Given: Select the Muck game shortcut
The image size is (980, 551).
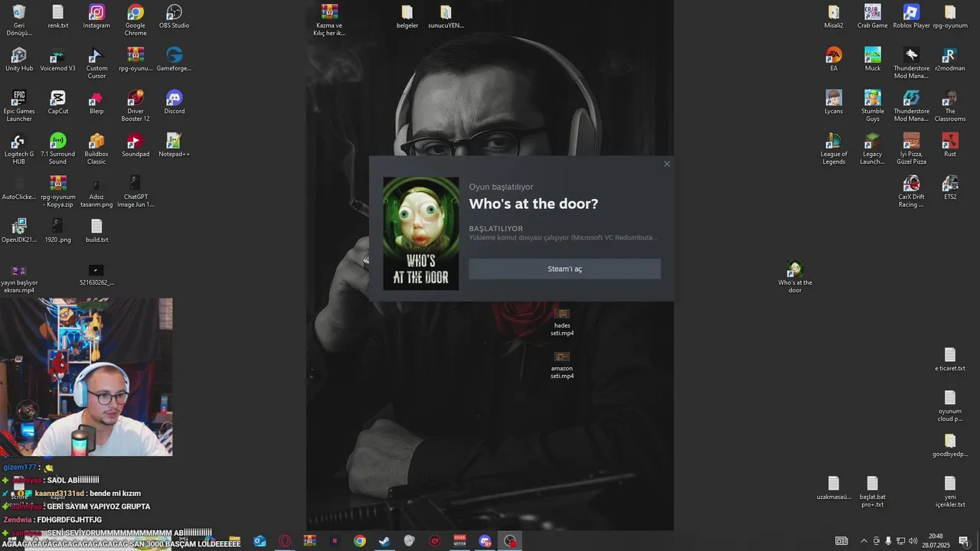Looking at the screenshot, I should [872, 60].
